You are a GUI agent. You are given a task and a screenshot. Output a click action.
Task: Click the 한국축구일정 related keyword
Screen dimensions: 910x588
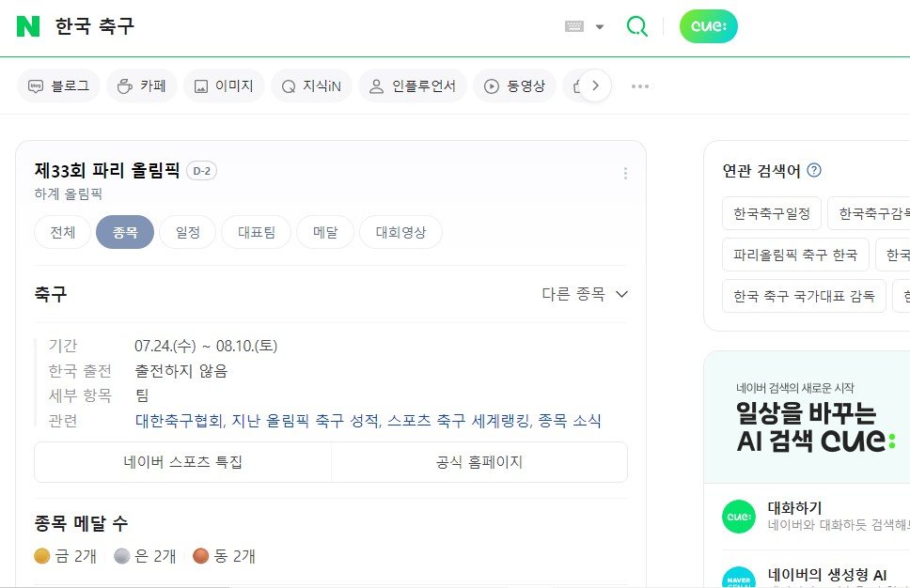[x=772, y=213]
